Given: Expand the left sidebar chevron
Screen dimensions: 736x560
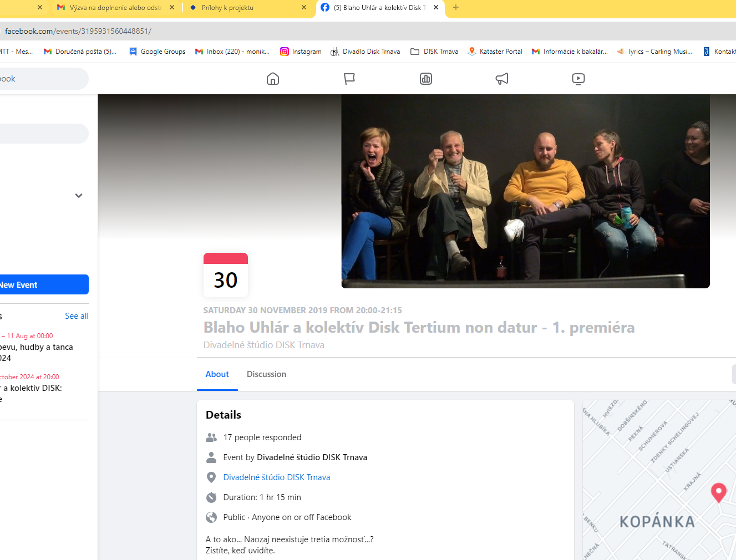Looking at the screenshot, I should point(79,196).
